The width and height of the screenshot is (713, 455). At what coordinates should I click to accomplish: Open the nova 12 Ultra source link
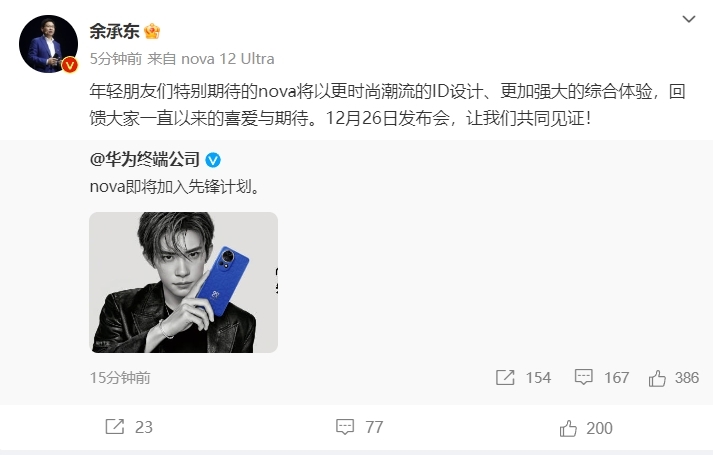pos(227,59)
